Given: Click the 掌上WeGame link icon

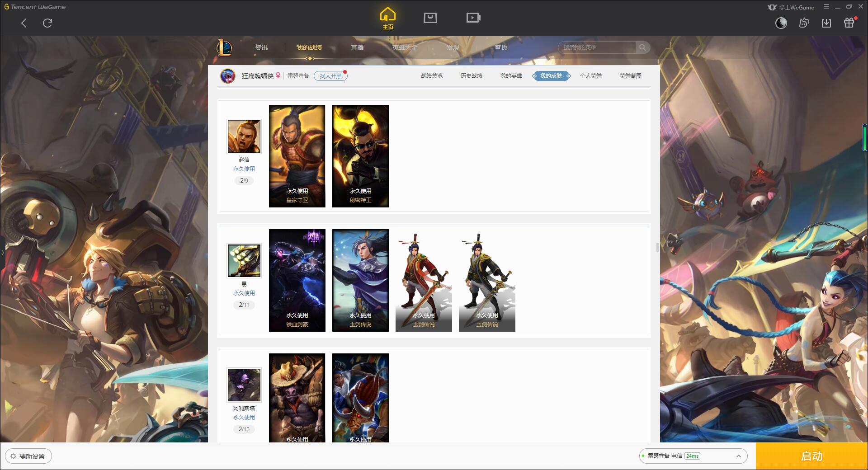Looking at the screenshot, I should pos(791,7).
